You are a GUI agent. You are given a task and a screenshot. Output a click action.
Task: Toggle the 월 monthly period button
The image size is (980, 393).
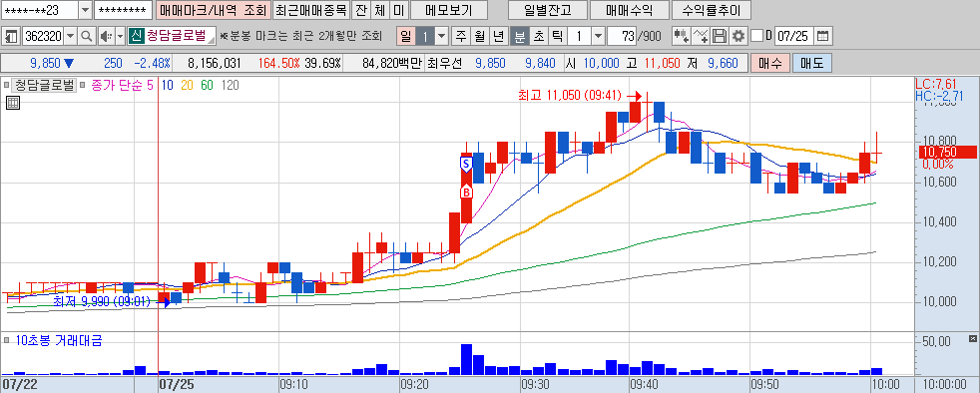click(479, 36)
